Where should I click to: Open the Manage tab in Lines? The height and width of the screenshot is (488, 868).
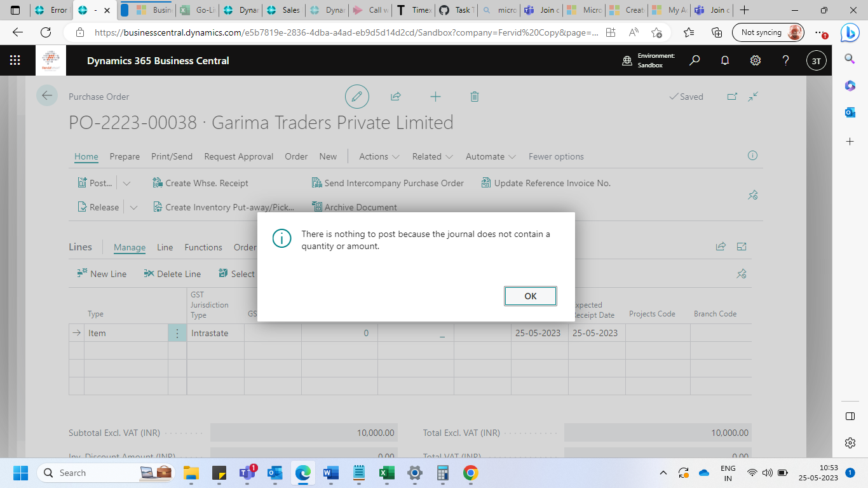click(x=129, y=247)
